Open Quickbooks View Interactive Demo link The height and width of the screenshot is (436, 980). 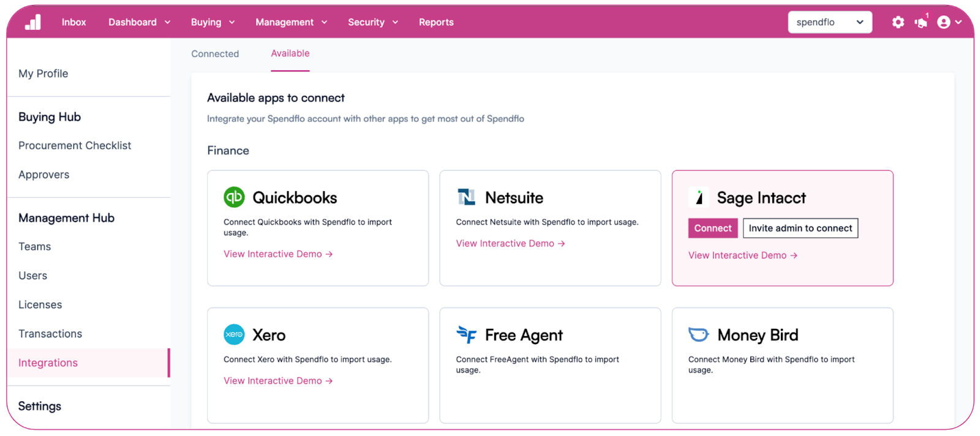pos(278,254)
